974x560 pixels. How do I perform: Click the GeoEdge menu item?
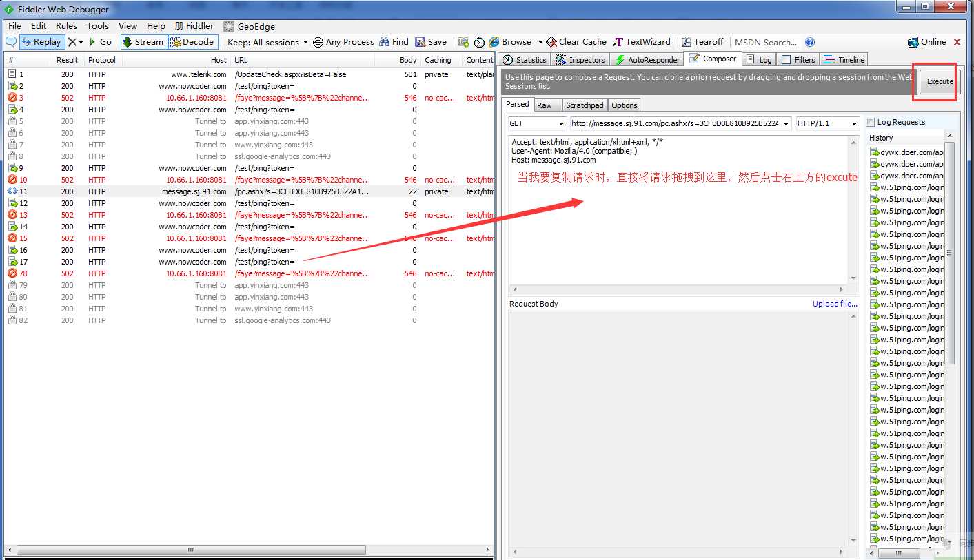pyautogui.click(x=250, y=26)
